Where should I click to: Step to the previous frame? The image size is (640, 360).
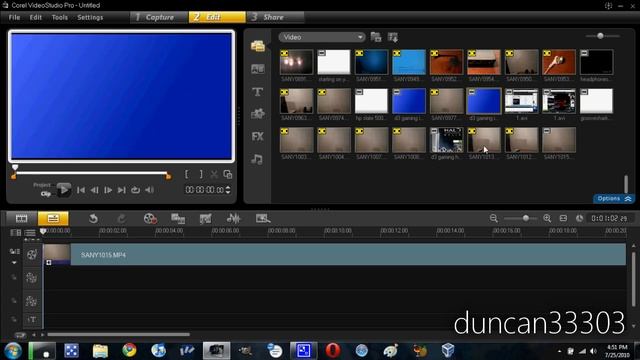94,190
